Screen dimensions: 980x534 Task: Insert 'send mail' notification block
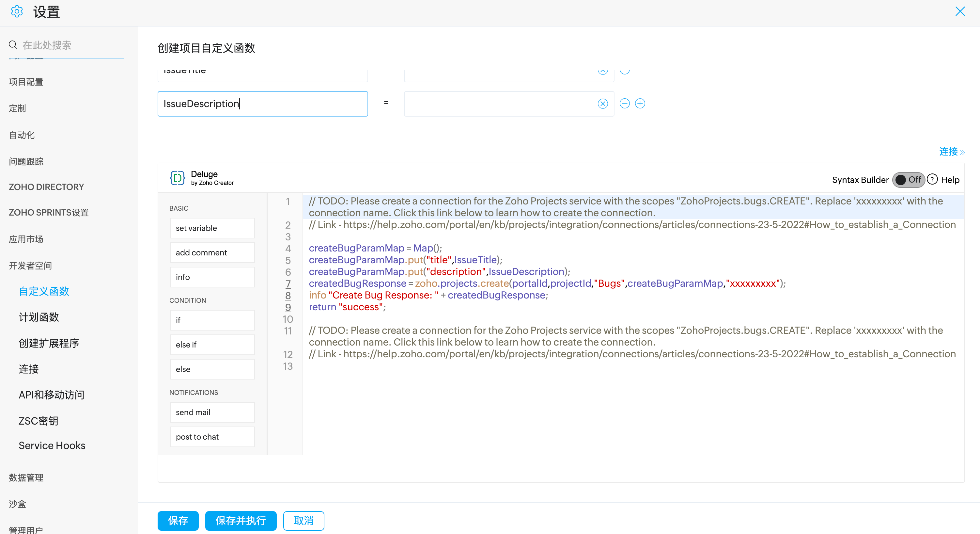pos(212,412)
